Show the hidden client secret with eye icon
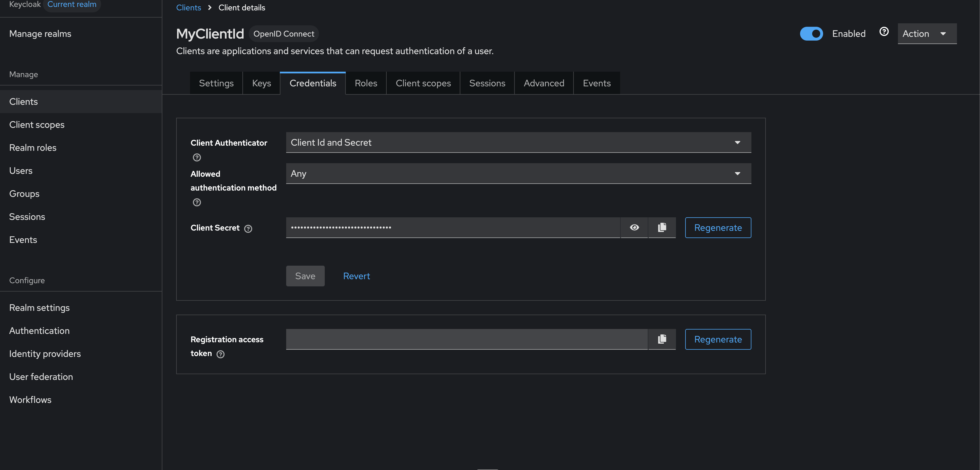Screen dimensions: 980x470 634,227
